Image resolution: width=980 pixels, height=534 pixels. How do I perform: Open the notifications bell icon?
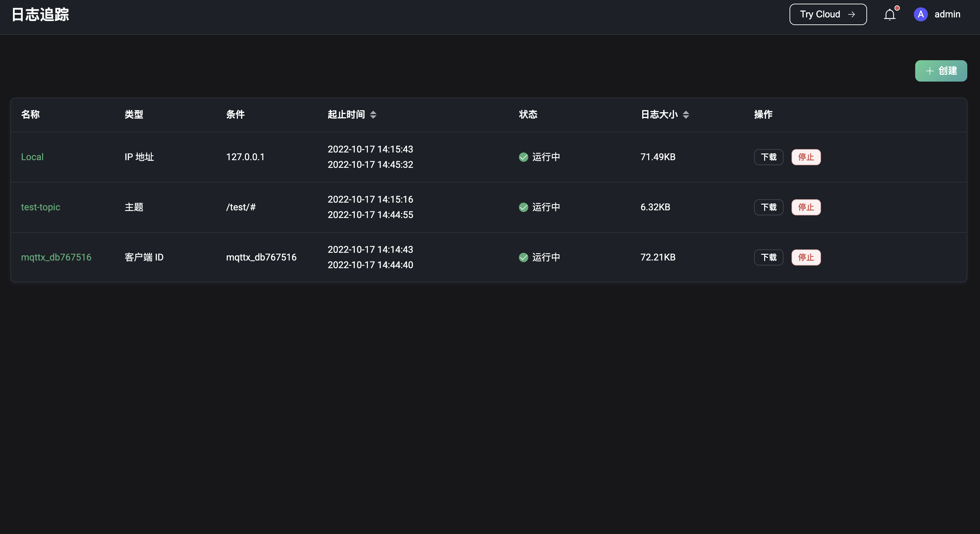pyautogui.click(x=889, y=14)
